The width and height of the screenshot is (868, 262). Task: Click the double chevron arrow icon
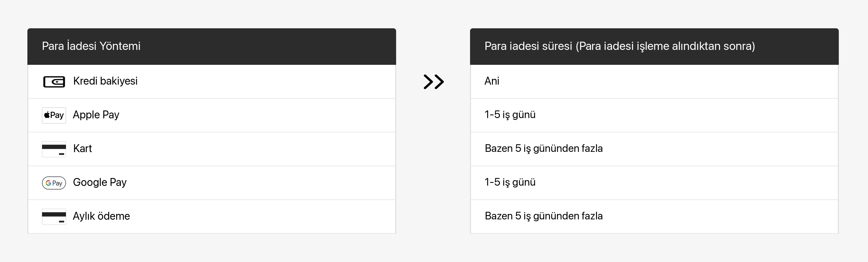[434, 82]
